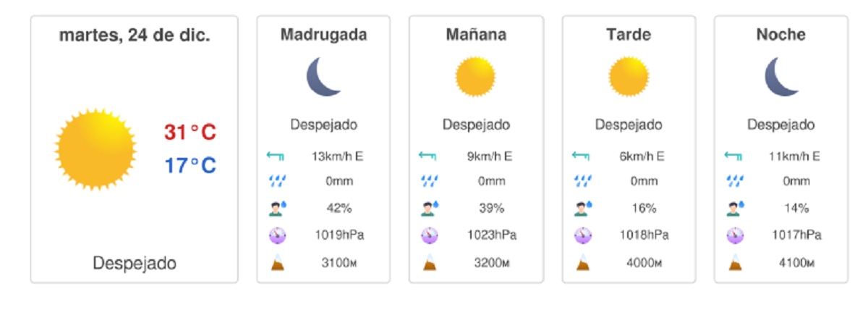Select the Madrugada heading
Screen dimensions: 868x310
(323, 35)
